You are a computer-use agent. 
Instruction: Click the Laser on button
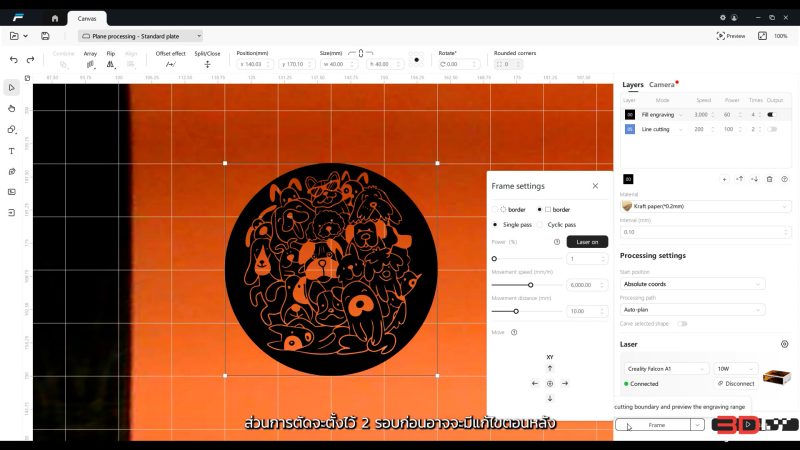pos(587,242)
